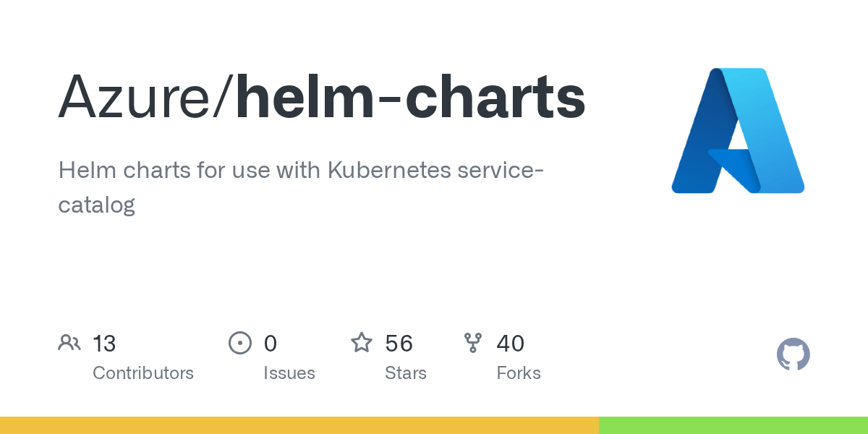The width and height of the screenshot is (868, 434).
Task: Click the contributors people icon
Action: tap(69, 343)
